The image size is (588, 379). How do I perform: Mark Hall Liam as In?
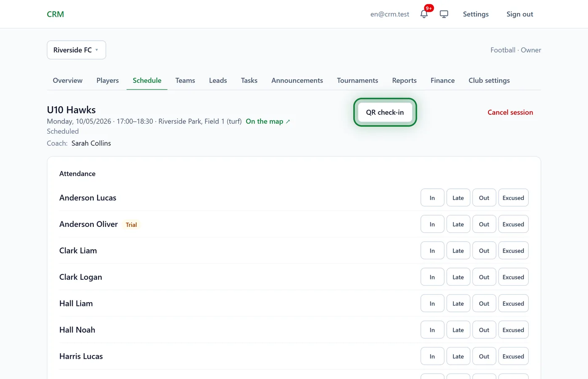click(432, 304)
